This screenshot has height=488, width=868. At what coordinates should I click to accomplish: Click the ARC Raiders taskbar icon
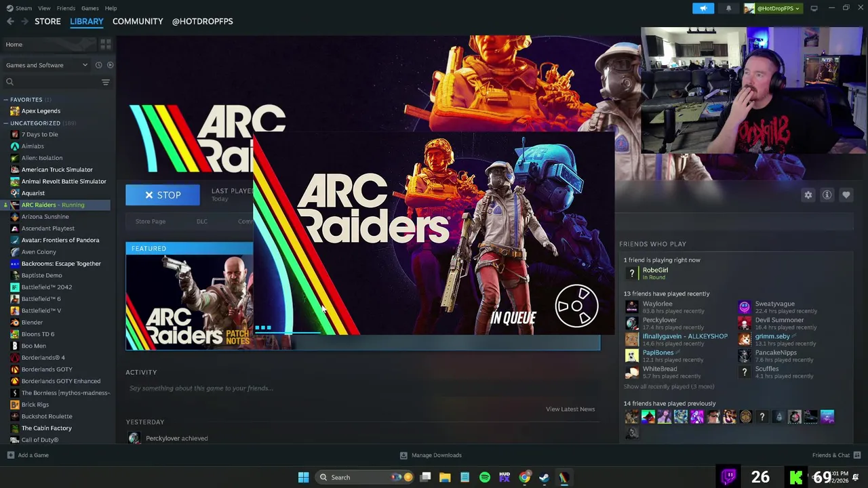tap(564, 477)
